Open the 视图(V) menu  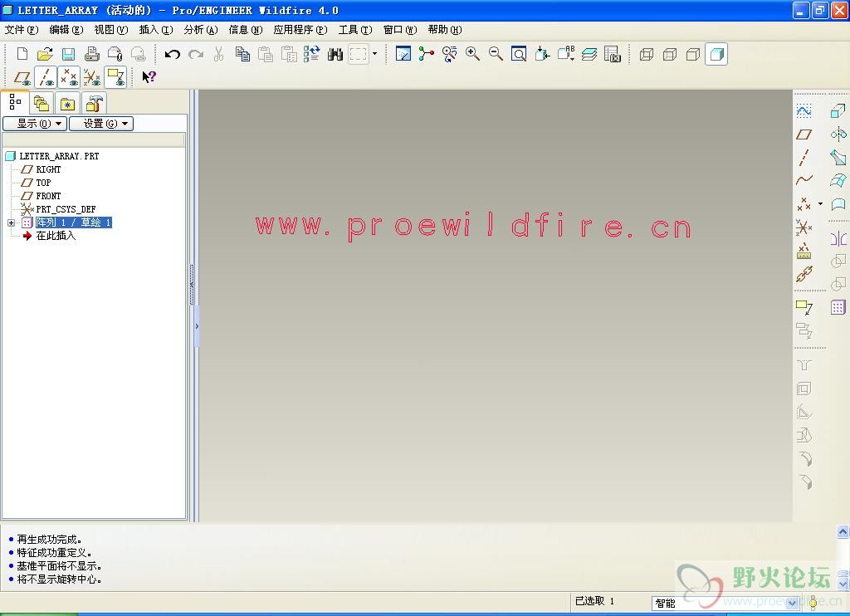point(111,30)
